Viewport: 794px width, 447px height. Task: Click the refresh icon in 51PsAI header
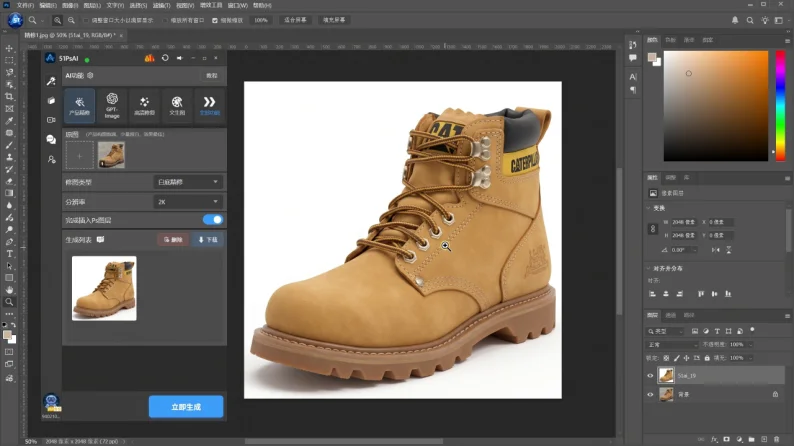pyautogui.click(x=165, y=58)
